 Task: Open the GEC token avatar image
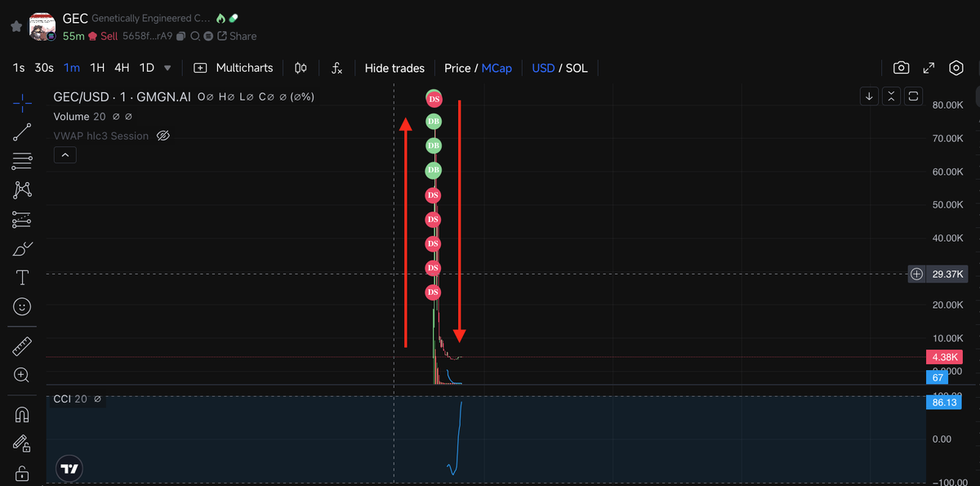(42, 26)
